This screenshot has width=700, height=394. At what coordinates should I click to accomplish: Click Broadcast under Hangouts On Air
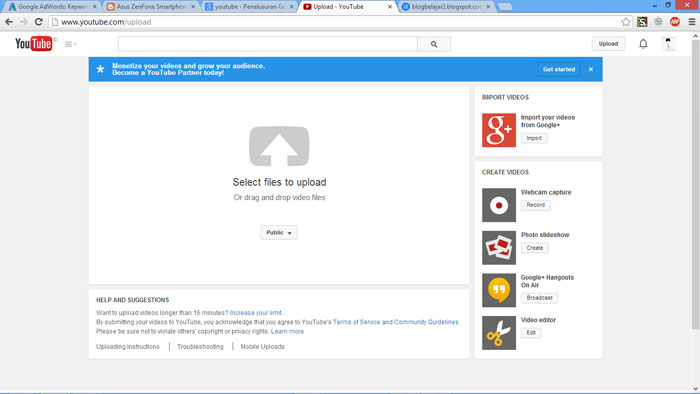point(539,298)
